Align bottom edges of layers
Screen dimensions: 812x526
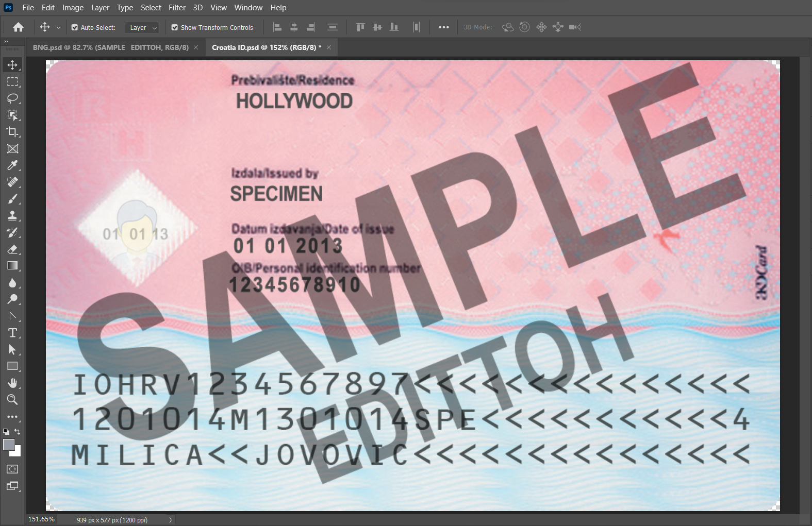click(x=394, y=27)
